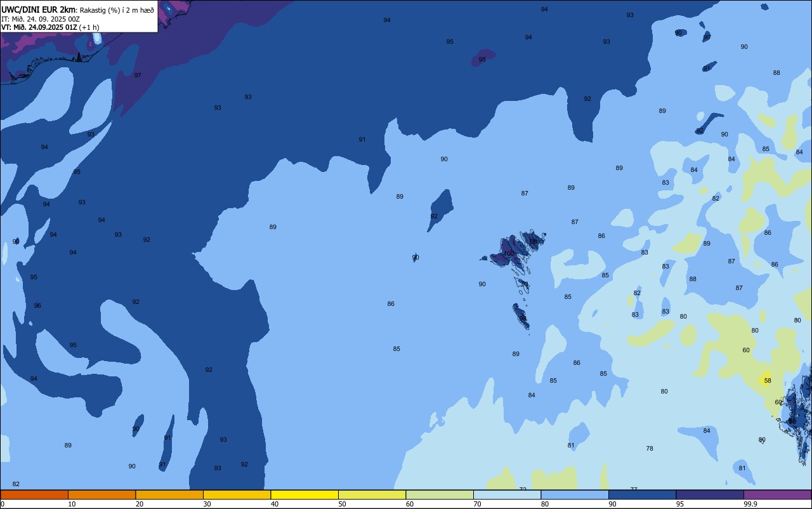
Task: Click the legend tick label '70'
Action: (x=478, y=504)
